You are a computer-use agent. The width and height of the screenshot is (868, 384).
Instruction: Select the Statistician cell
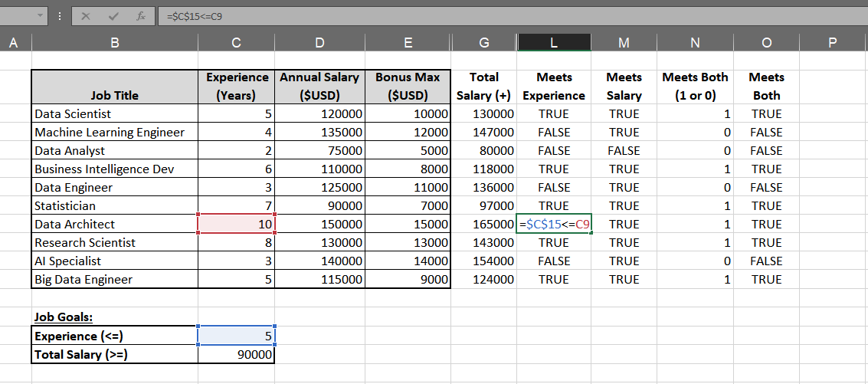[115, 205]
